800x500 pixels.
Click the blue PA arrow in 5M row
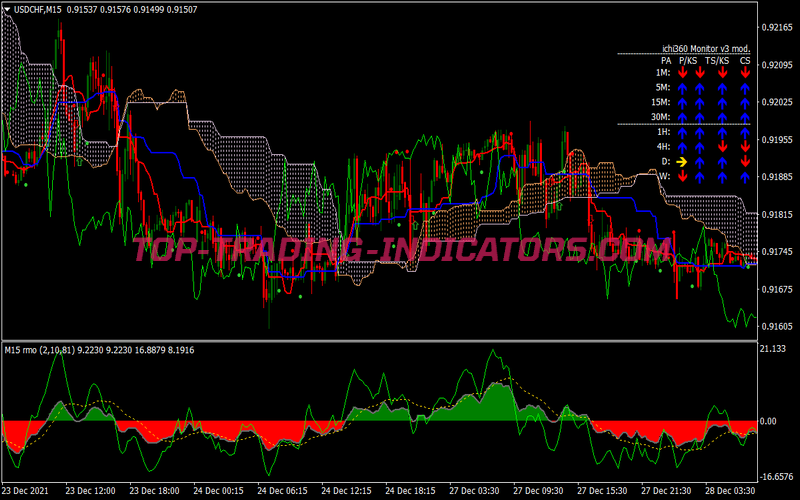point(682,88)
